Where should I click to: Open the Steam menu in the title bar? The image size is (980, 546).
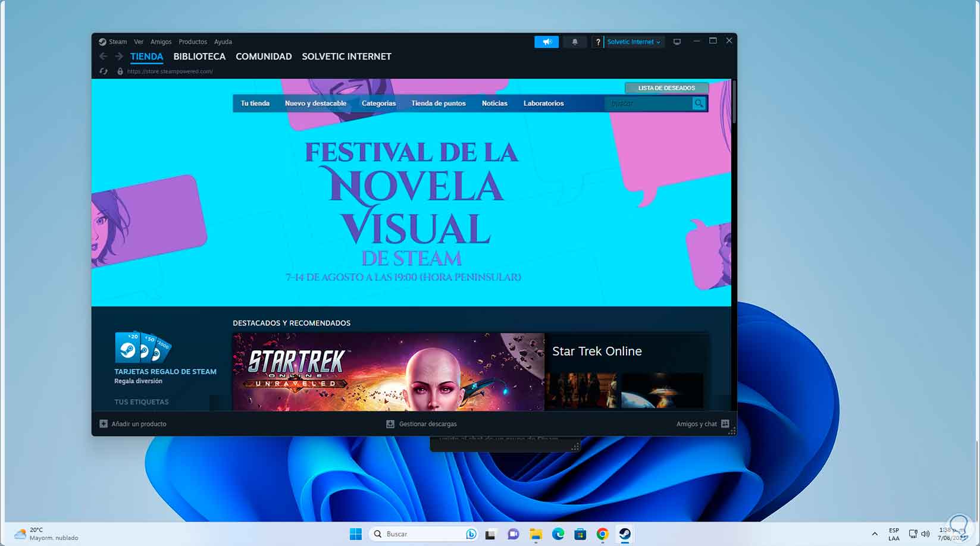(x=118, y=42)
